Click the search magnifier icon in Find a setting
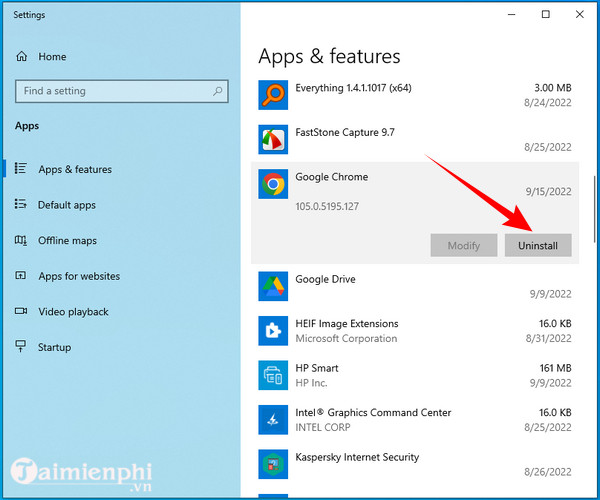This screenshot has height=500, width=600. [x=217, y=91]
